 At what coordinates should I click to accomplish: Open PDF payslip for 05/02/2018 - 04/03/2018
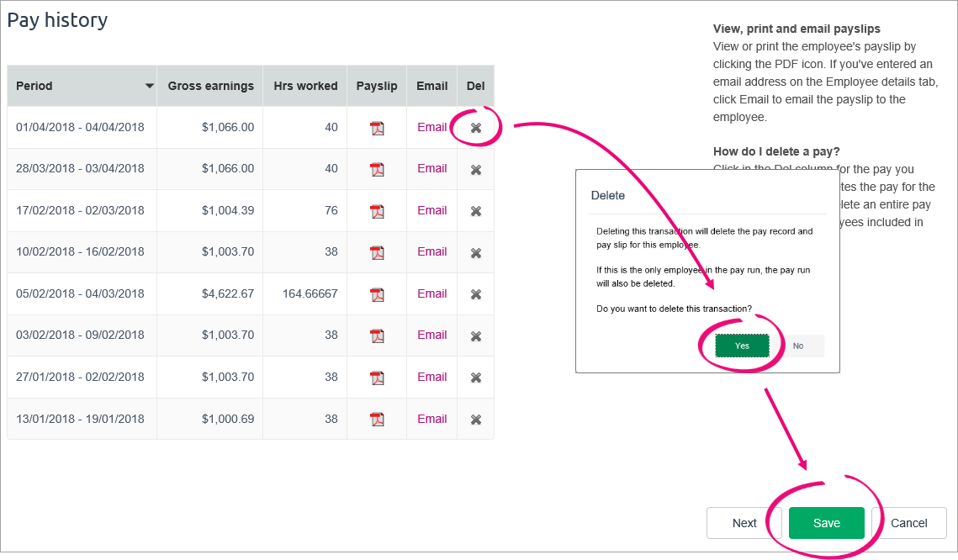tap(377, 294)
